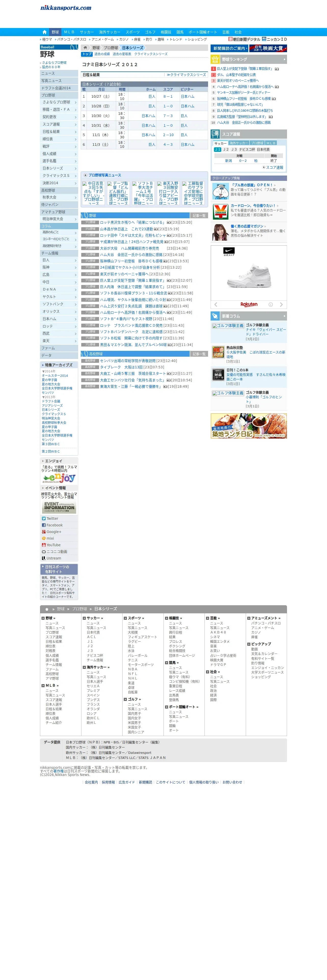This screenshot has width=327, height=980.
Task: Open the 順位表 sidebar chevron item
Action: pyautogui.click(x=59, y=139)
